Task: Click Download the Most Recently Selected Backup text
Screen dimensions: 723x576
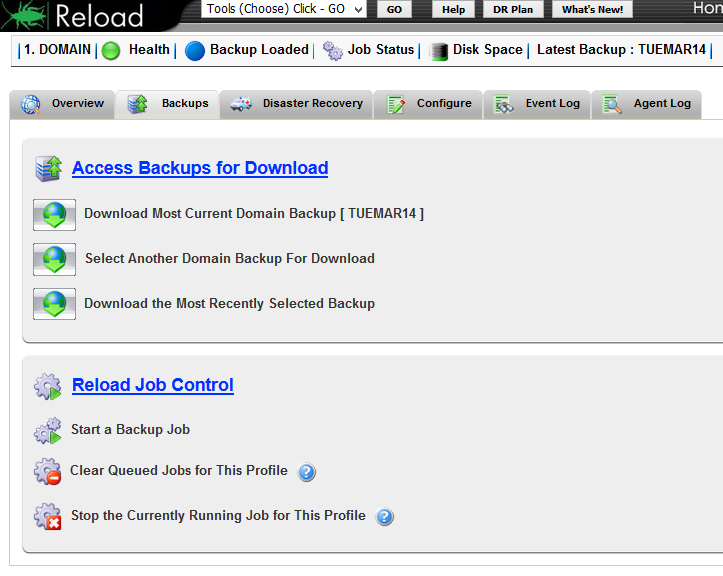Action: 230,304
